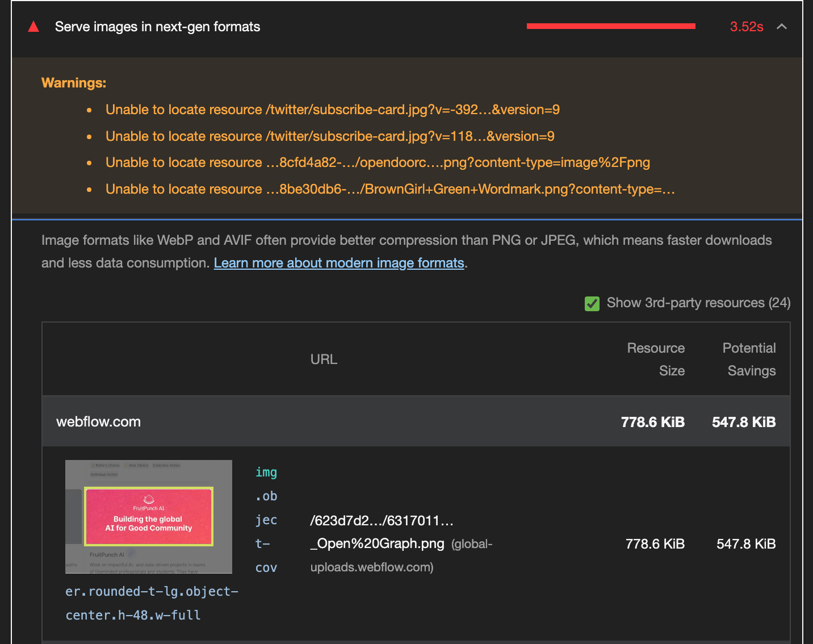Collapse the Serve images audit section
This screenshot has height=644, width=813.
(782, 26)
